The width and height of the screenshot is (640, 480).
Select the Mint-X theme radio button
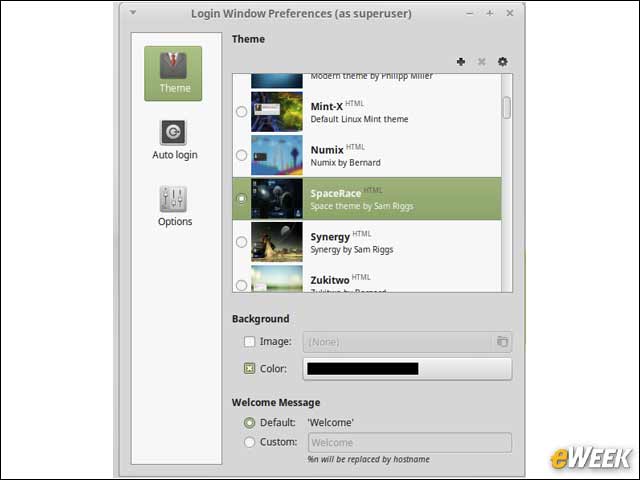pyautogui.click(x=241, y=111)
